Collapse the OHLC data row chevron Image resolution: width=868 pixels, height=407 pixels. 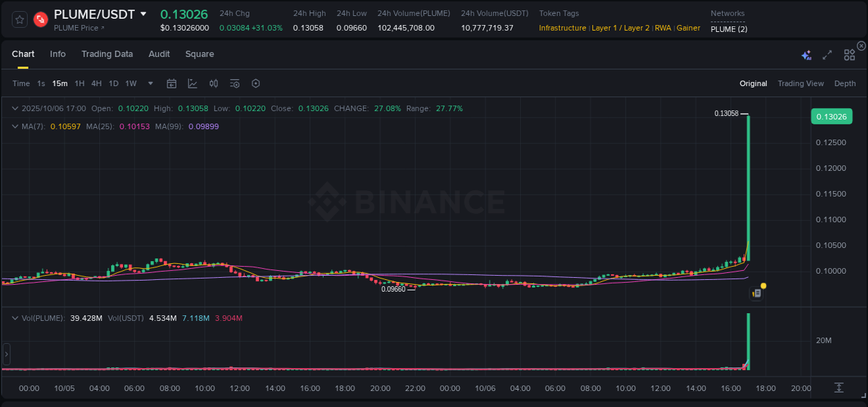[15, 109]
